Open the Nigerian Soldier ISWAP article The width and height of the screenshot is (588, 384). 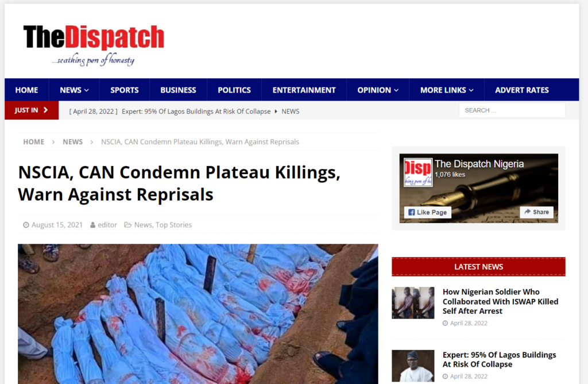pyautogui.click(x=500, y=301)
